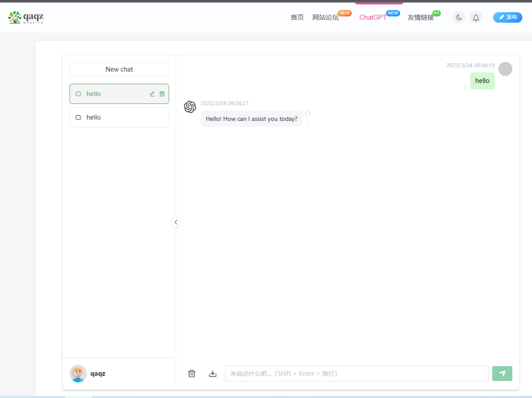532x398 pixels.
Task: Click the ChatGPT logo beside the assistant reply
Action: tap(190, 107)
